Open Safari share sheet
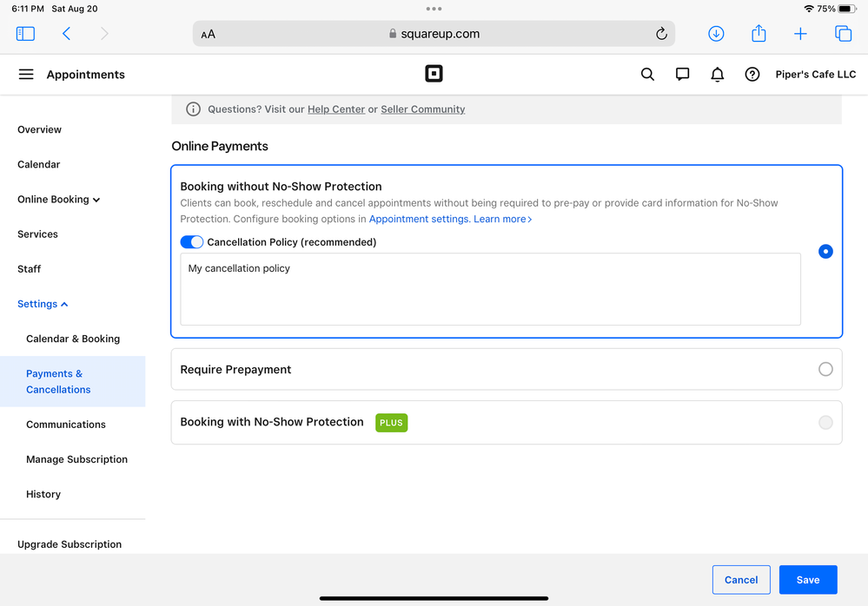This screenshot has height=606, width=868. 759,34
